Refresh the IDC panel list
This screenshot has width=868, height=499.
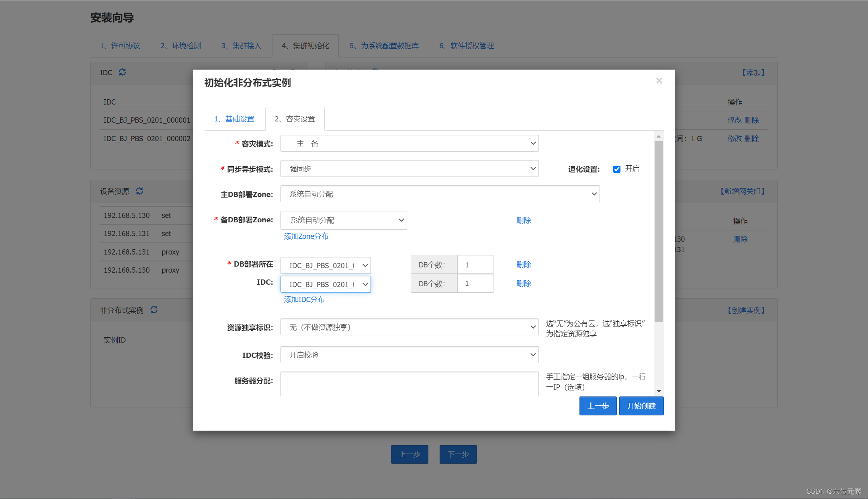tap(123, 72)
